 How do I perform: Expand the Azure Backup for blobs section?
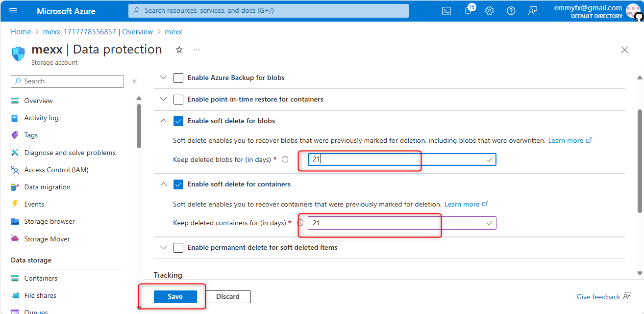pyautogui.click(x=164, y=78)
